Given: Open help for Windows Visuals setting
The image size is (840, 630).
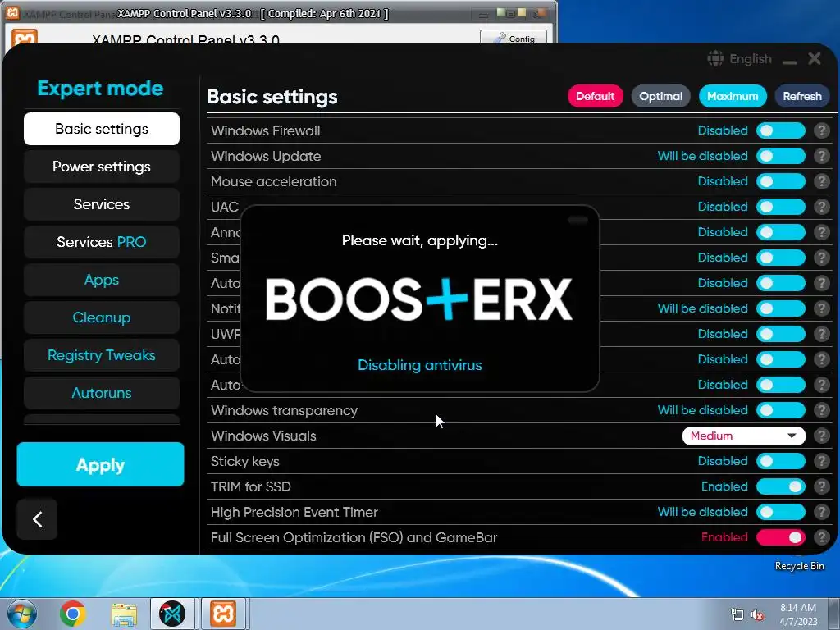Looking at the screenshot, I should (x=821, y=436).
